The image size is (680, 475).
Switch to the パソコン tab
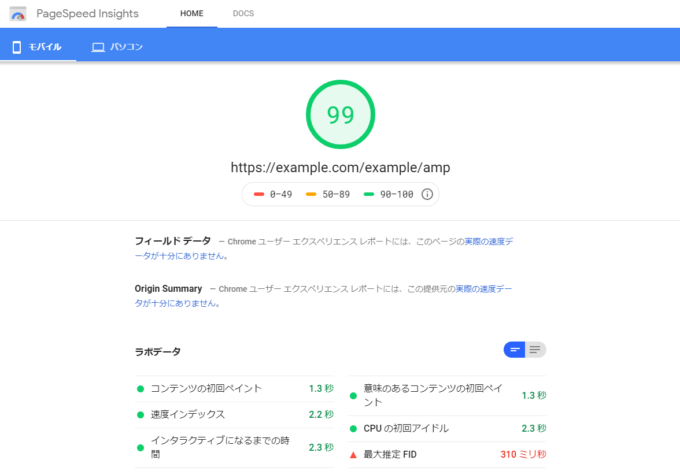[x=117, y=47]
